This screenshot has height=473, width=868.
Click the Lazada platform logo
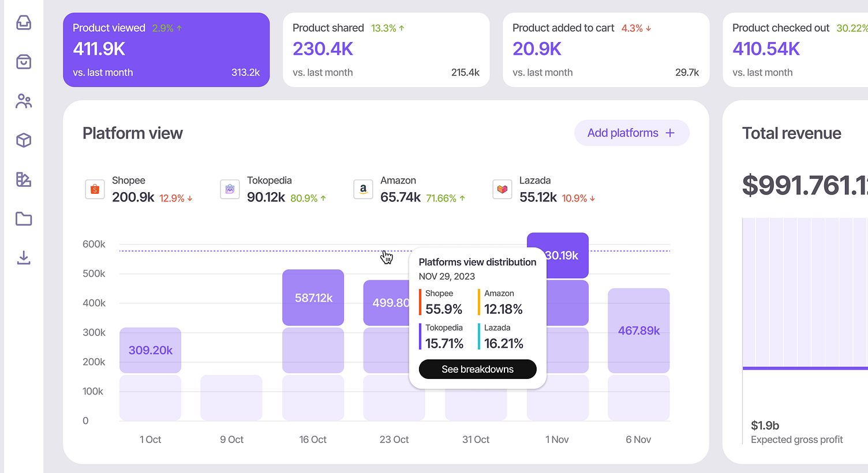point(502,189)
